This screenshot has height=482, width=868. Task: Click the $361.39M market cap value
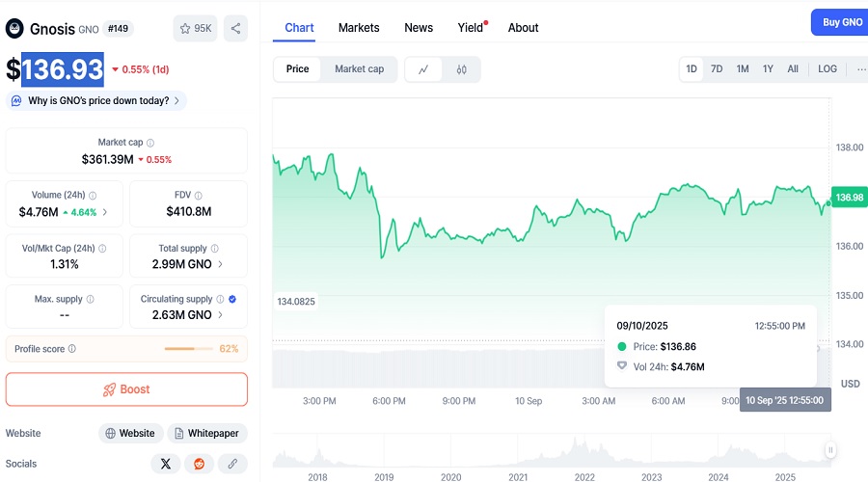tap(107, 159)
